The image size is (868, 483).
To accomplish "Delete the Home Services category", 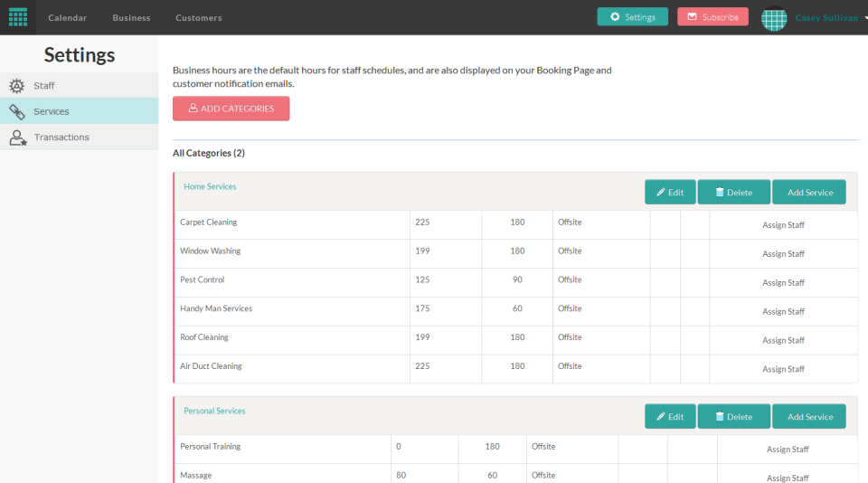I will [x=733, y=193].
